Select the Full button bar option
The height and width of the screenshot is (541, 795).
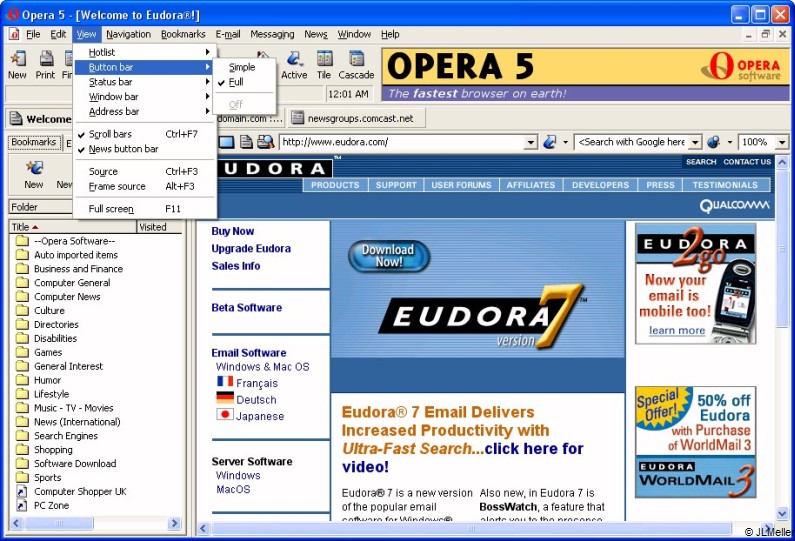pos(244,82)
